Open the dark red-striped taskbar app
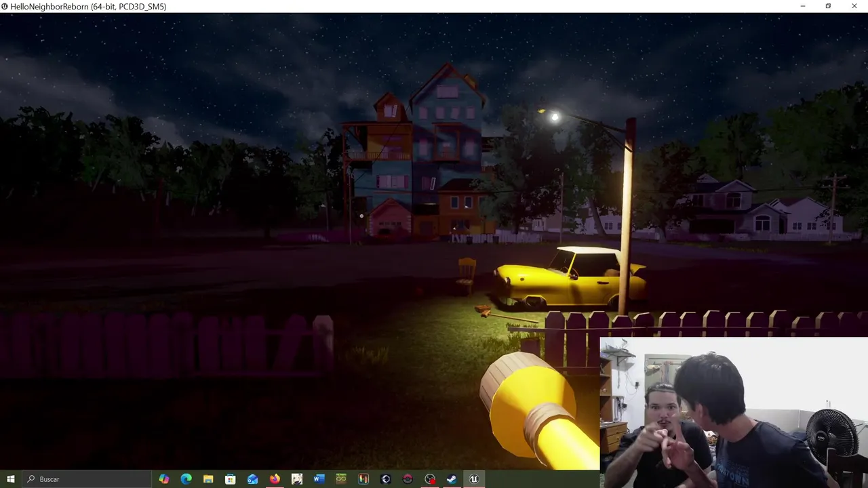Image resolution: width=868 pixels, height=488 pixels. (363, 479)
